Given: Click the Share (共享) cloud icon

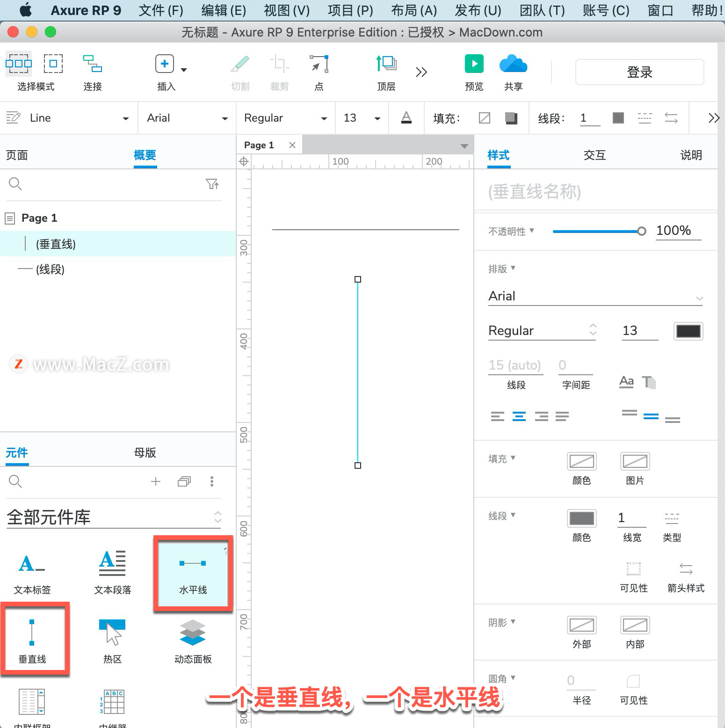Looking at the screenshot, I should (513, 64).
